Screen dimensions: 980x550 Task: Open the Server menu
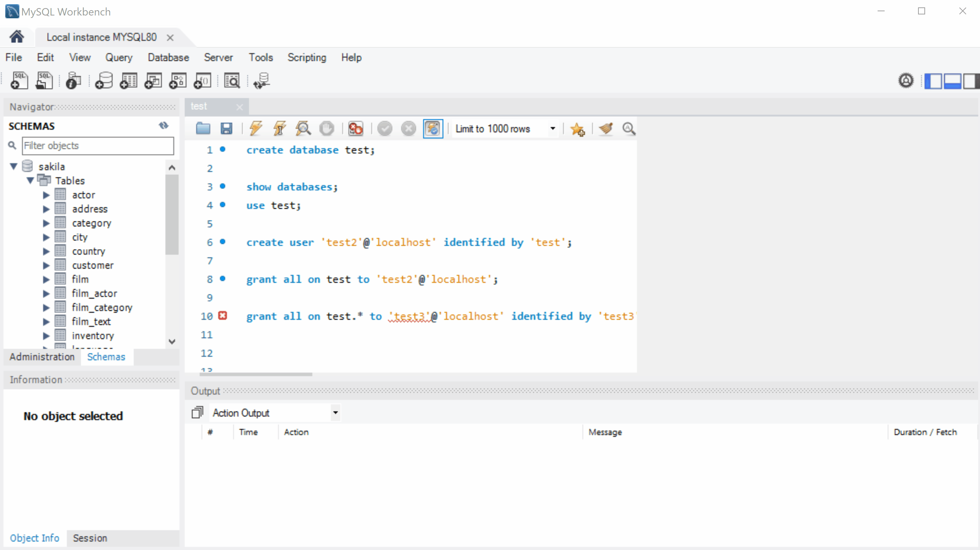pyautogui.click(x=219, y=57)
